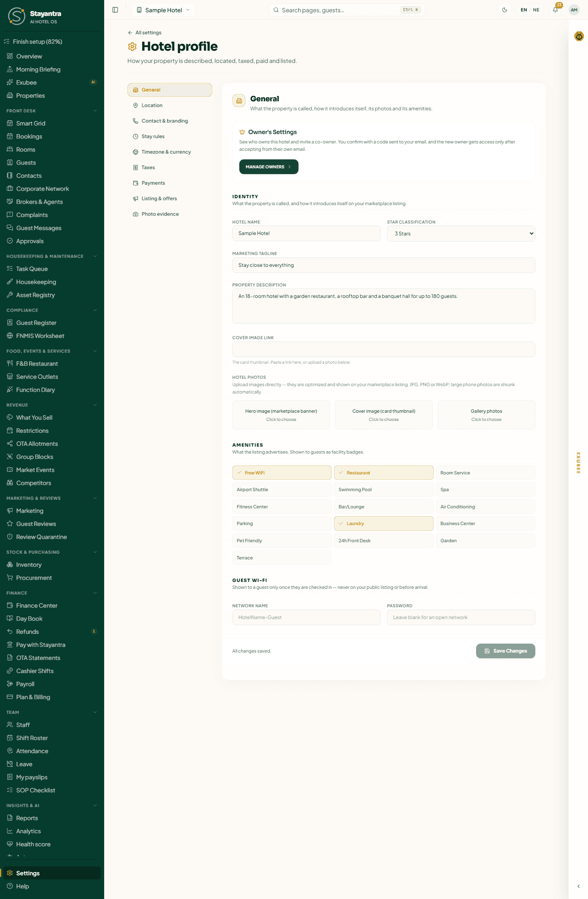Open Health score page

click(52, 844)
